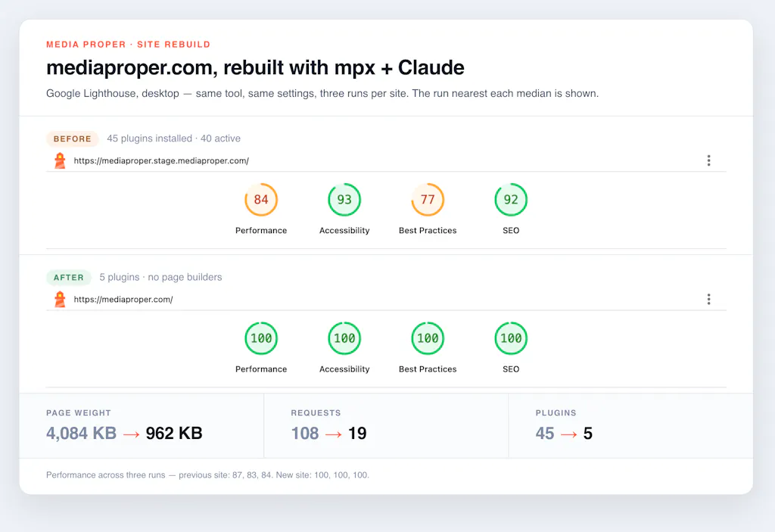
Task: Click the Best Practices label in the After section
Action: pyautogui.click(x=428, y=369)
